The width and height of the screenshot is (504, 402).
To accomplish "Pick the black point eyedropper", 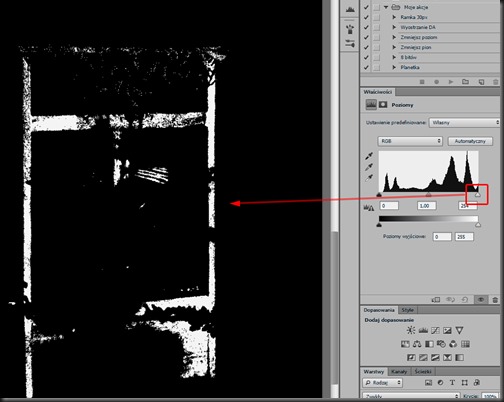I will (x=369, y=156).
